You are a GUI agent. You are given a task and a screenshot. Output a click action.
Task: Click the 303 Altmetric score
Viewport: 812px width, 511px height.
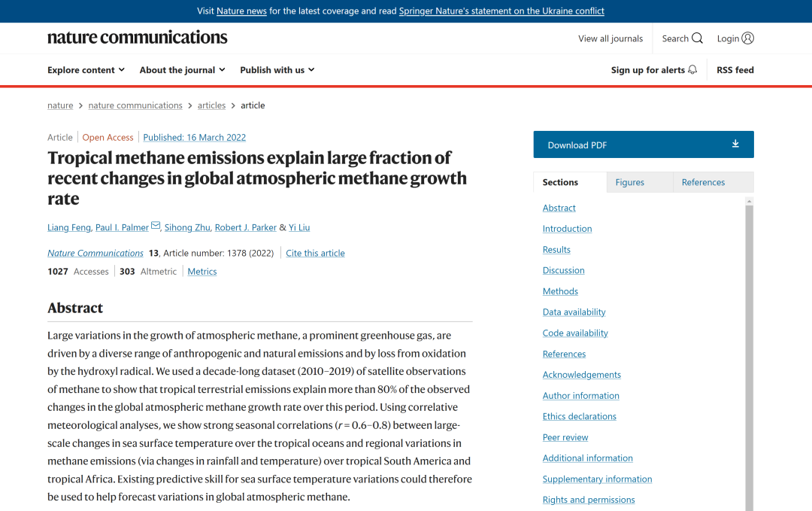click(x=148, y=272)
